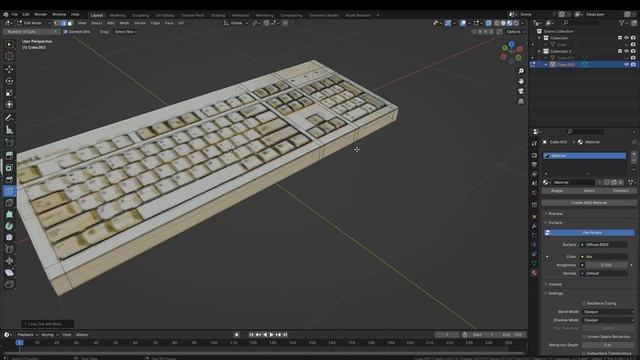The height and width of the screenshot is (360, 640).
Task: Switch to the Sculpting workspace tab
Action: (140, 16)
